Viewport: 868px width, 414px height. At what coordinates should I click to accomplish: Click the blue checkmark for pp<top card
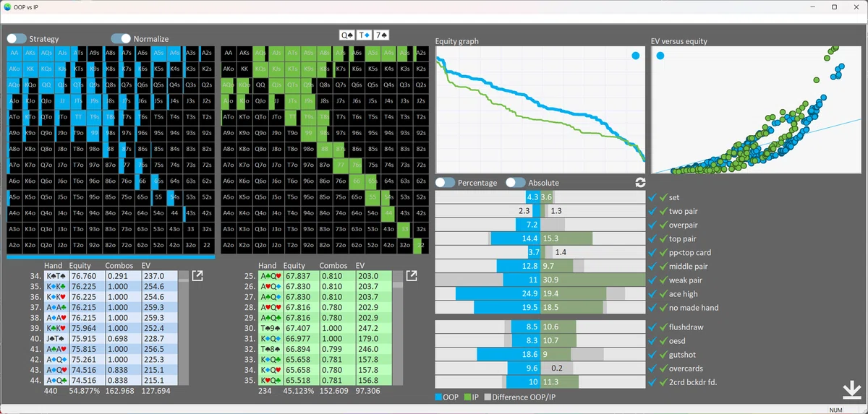(653, 253)
